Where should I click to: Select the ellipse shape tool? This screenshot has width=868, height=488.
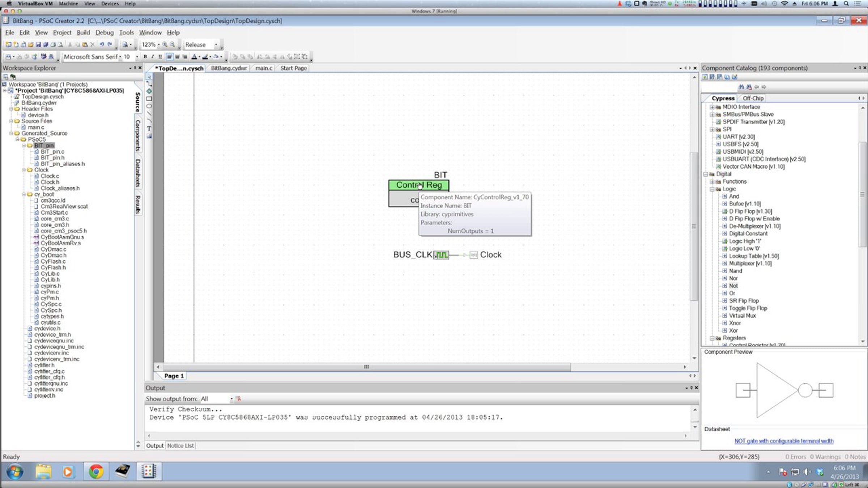coord(149,106)
